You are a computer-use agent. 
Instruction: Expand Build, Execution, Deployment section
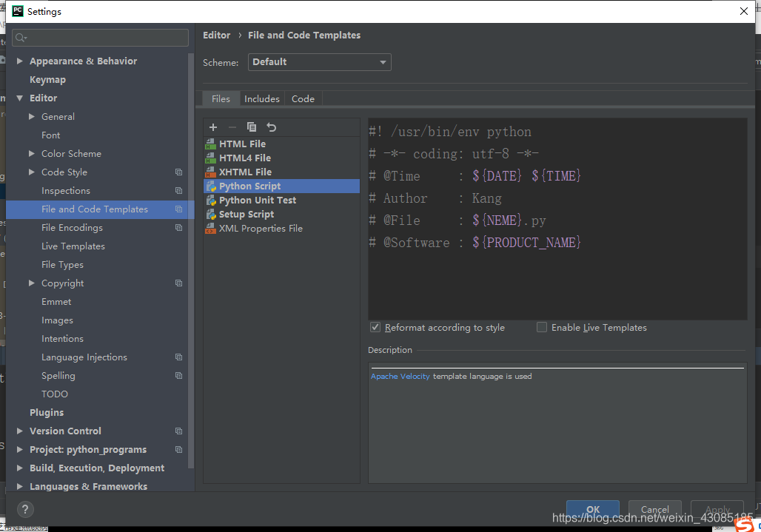20,468
